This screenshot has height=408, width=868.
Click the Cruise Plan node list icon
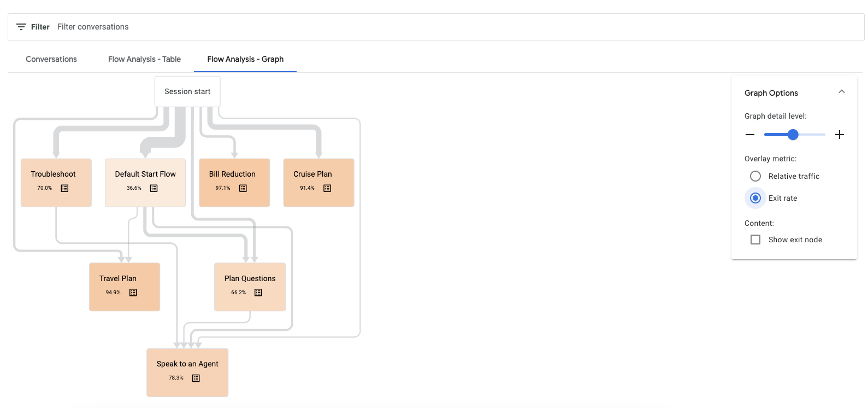327,188
